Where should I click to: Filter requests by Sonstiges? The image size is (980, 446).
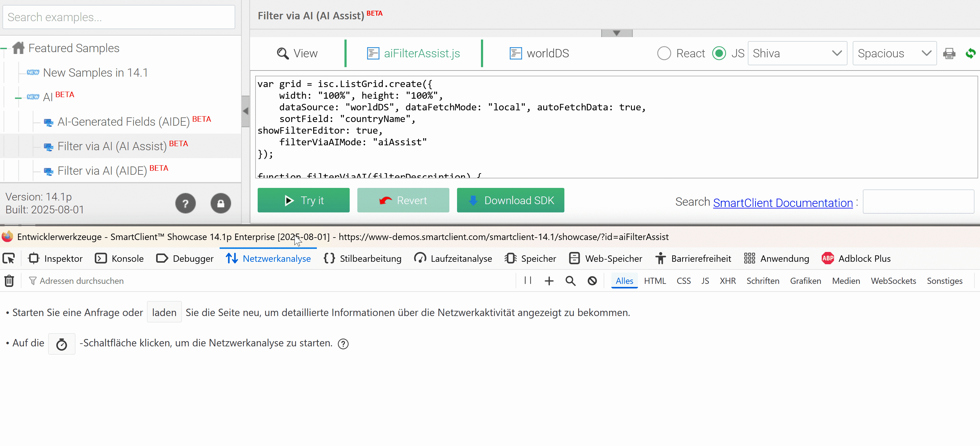(944, 281)
